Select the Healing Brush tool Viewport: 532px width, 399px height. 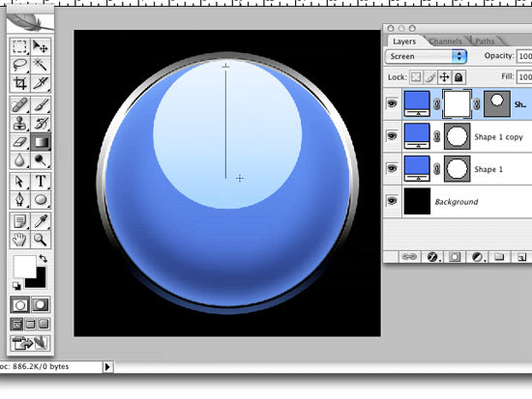[19, 105]
